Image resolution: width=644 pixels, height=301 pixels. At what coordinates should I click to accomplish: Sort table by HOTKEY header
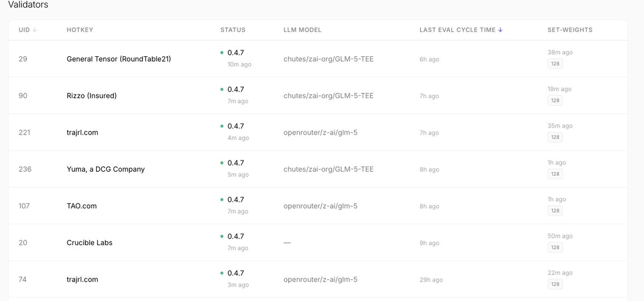click(x=80, y=30)
